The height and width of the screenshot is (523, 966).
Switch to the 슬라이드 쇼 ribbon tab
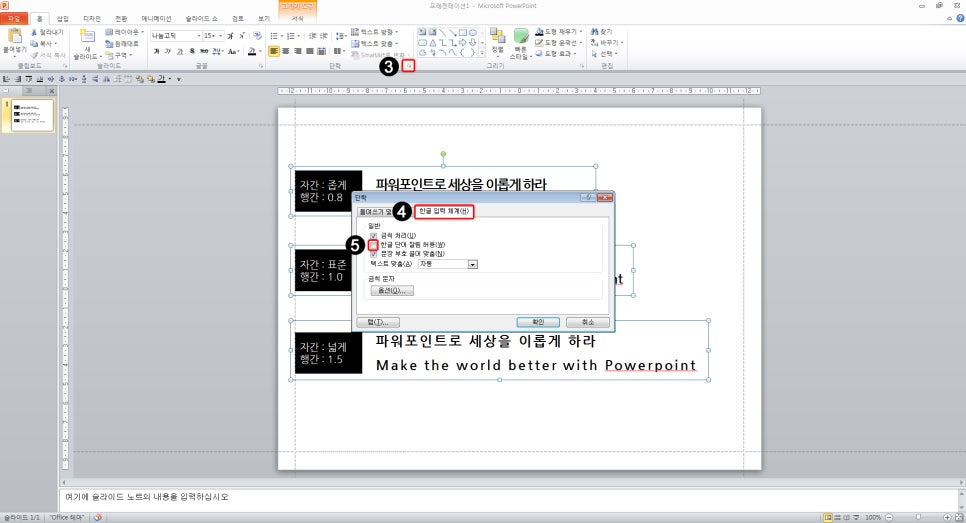coord(201,18)
